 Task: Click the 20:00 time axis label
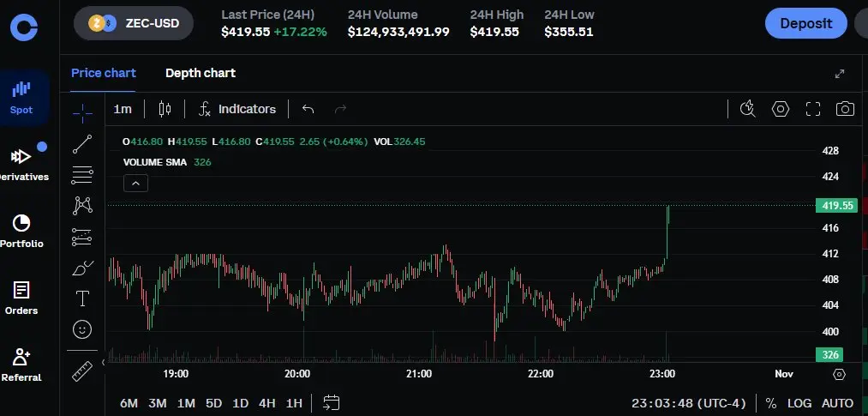(297, 374)
